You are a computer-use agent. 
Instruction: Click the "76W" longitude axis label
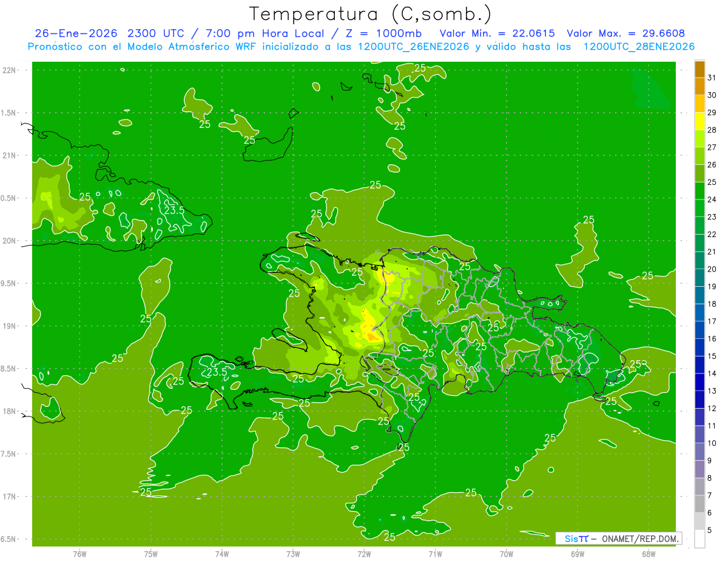tap(79, 554)
